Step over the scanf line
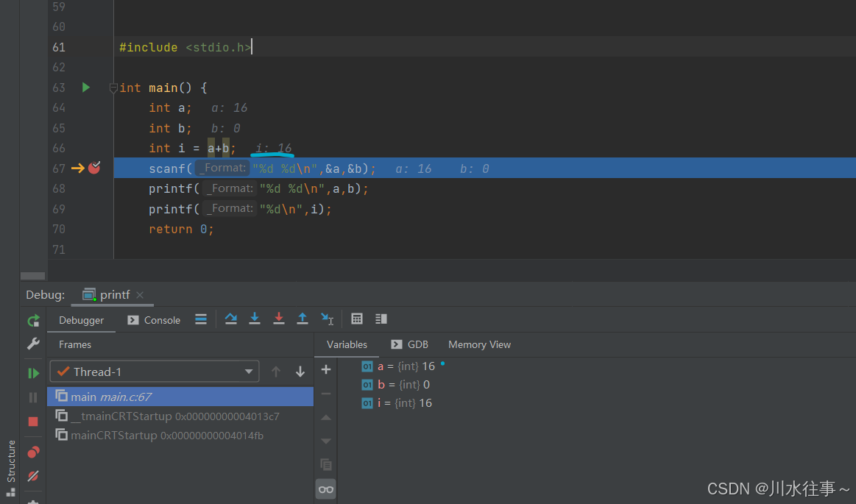 click(x=231, y=319)
